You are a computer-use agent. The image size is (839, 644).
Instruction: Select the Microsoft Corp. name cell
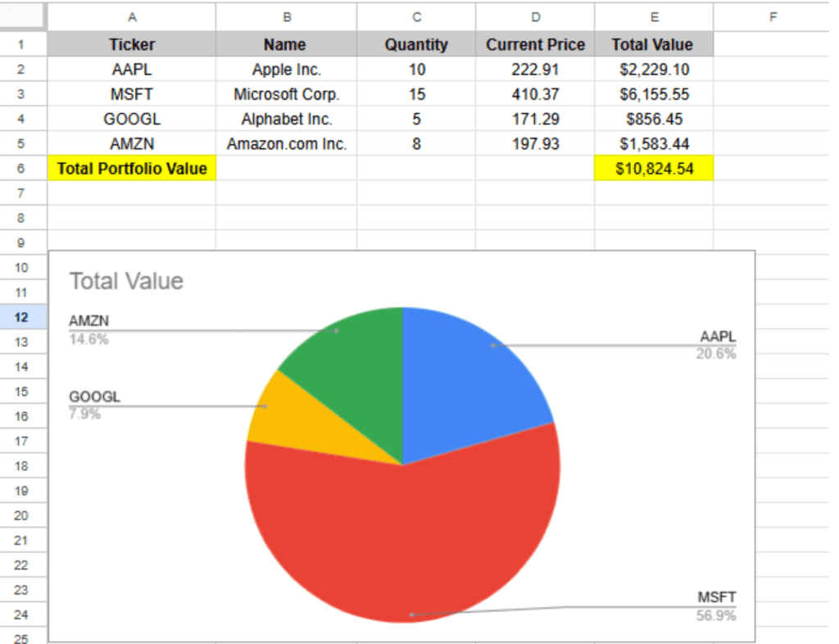click(x=286, y=94)
